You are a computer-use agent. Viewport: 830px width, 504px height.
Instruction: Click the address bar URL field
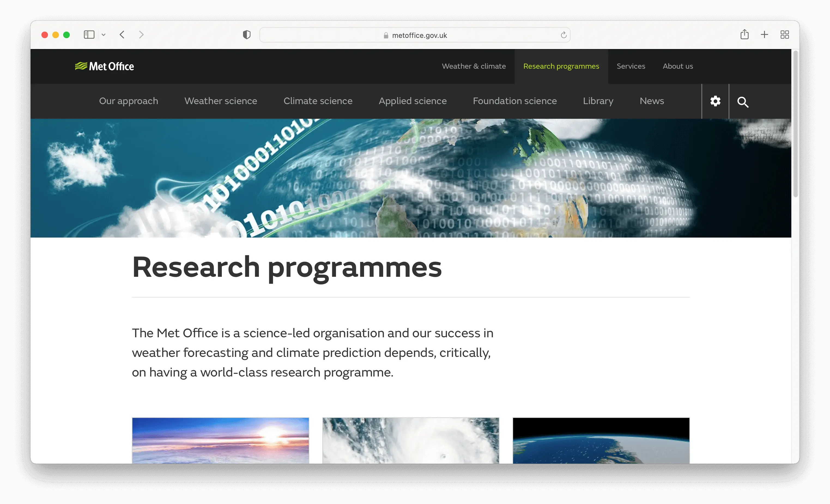pos(414,35)
